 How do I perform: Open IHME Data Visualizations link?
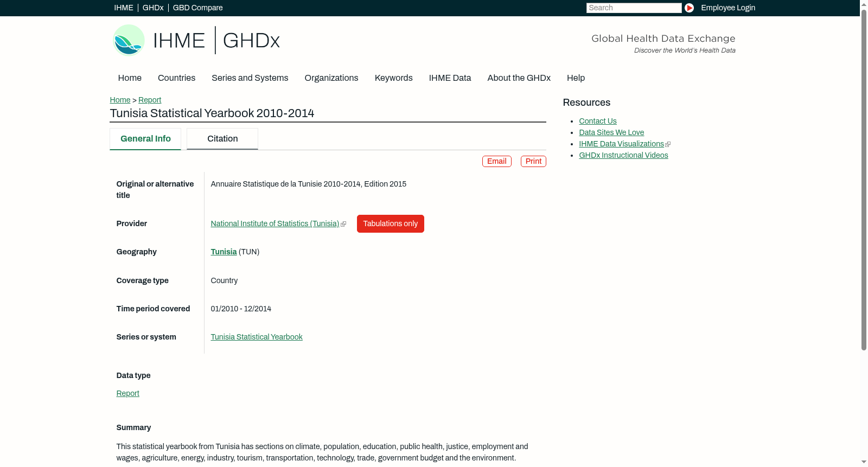[x=621, y=144]
